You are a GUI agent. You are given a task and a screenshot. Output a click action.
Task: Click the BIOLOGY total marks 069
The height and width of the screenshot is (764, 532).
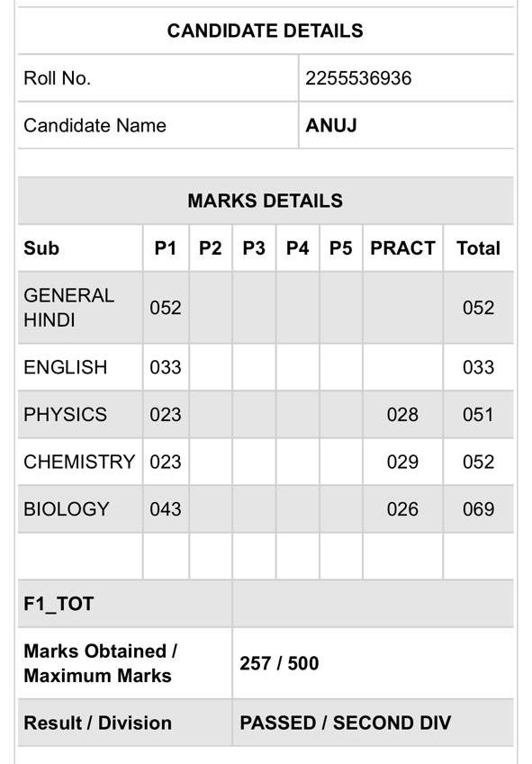coord(478,509)
